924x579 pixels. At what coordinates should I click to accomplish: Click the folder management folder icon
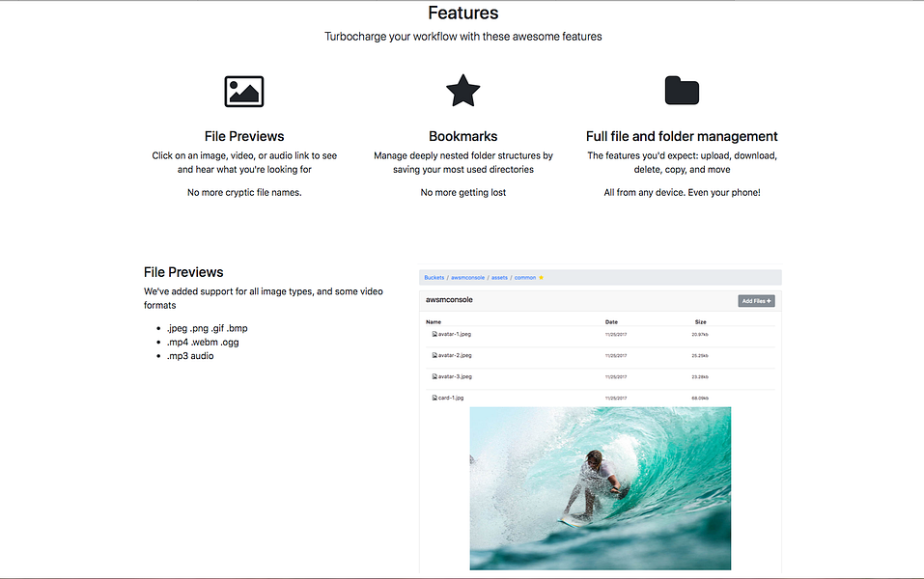coord(682,90)
